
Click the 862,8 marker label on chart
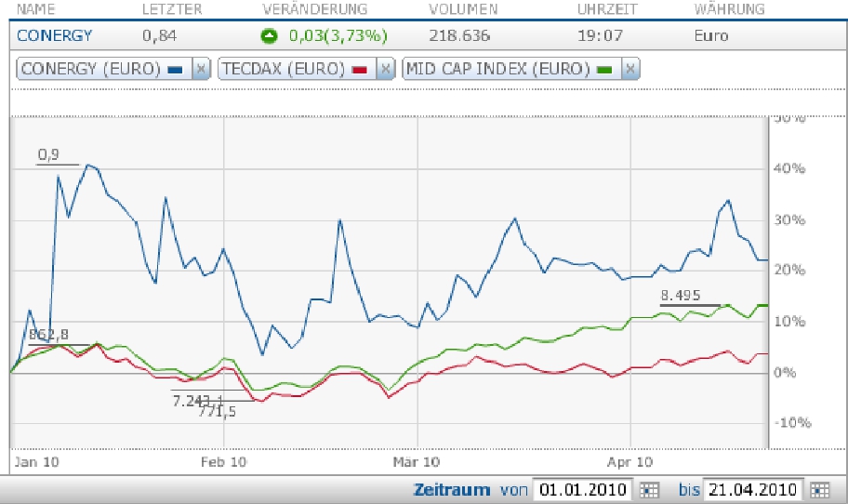pos(48,334)
